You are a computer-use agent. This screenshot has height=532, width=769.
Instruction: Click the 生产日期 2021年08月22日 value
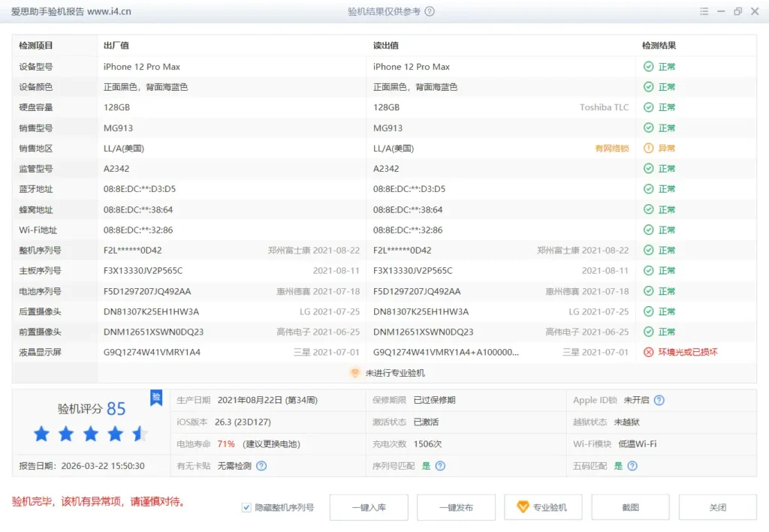tap(268, 400)
